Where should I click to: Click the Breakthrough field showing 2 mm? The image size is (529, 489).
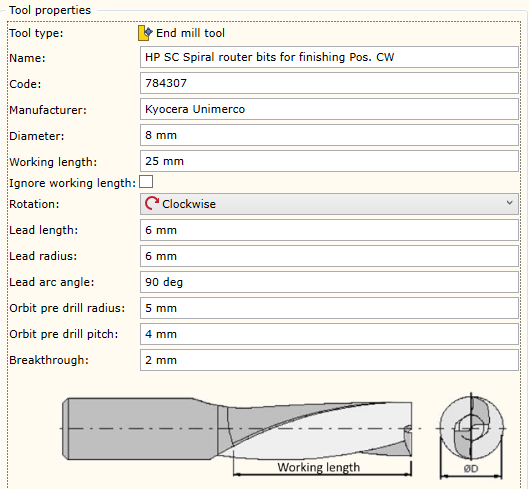[x=329, y=360]
